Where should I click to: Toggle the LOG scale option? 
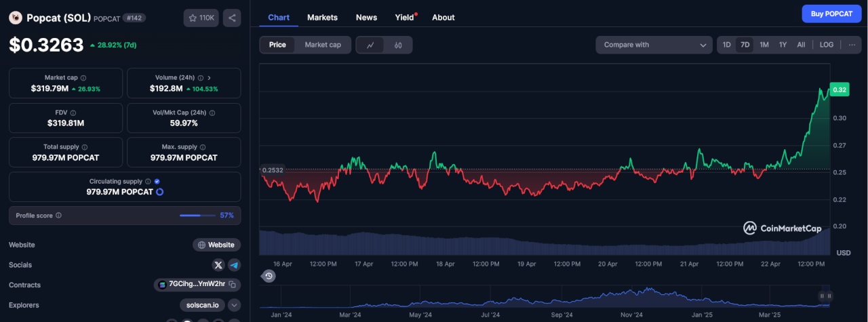(826, 45)
